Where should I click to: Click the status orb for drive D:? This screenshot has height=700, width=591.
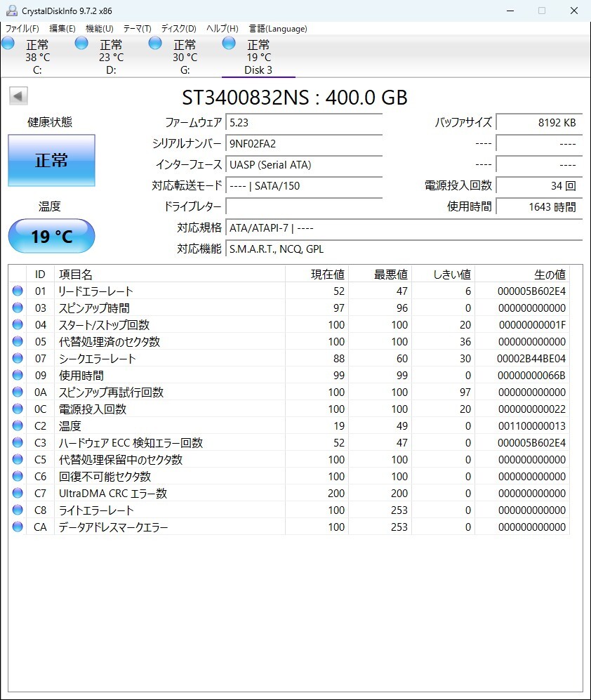pyautogui.click(x=81, y=44)
